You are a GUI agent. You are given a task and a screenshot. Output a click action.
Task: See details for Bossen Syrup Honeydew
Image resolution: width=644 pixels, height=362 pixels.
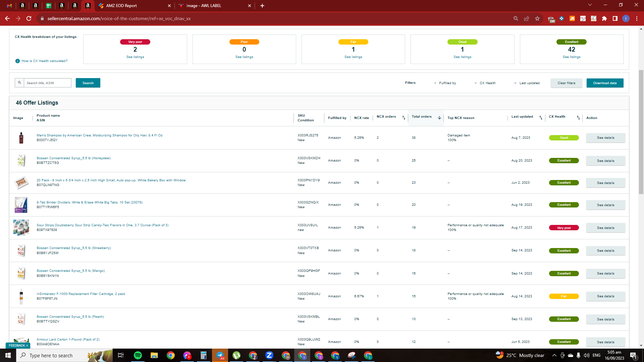[605, 161]
